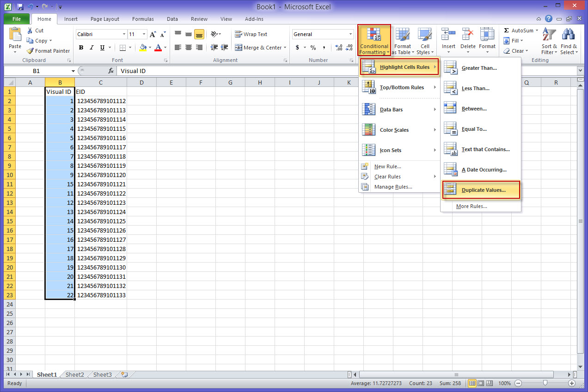588x392 pixels.
Task: Switch to Page Layout view icon
Action: (481, 383)
